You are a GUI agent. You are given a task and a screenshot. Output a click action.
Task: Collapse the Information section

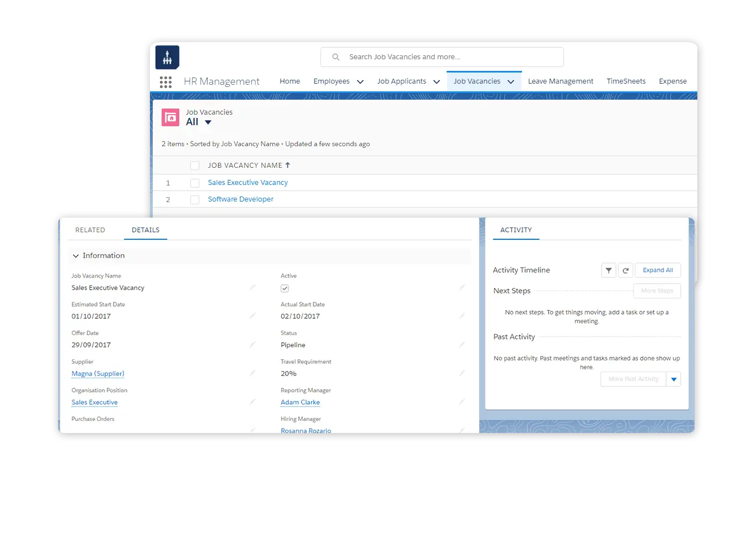coord(76,256)
